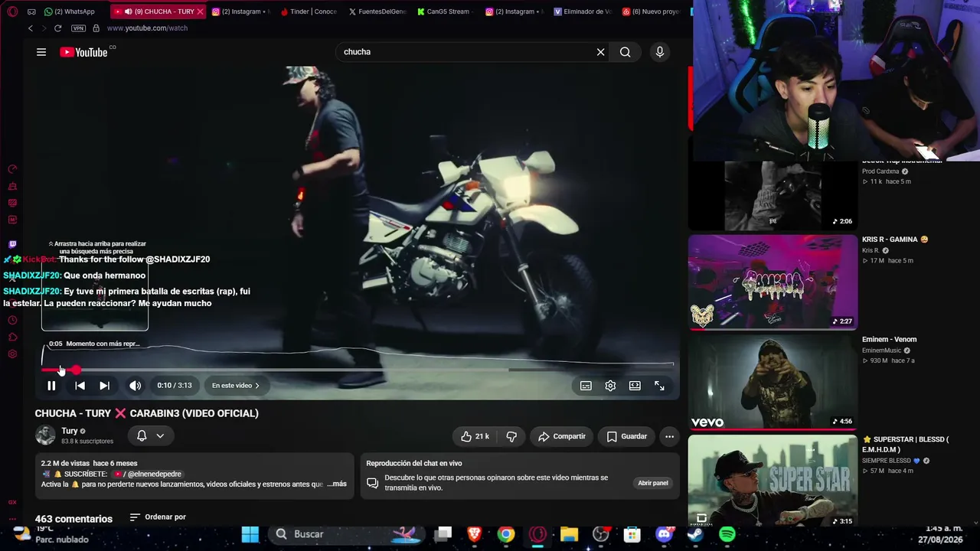This screenshot has height=551, width=980.
Task: Open the YouTube hamburger guide menu
Action: click(x=41, y=52)
